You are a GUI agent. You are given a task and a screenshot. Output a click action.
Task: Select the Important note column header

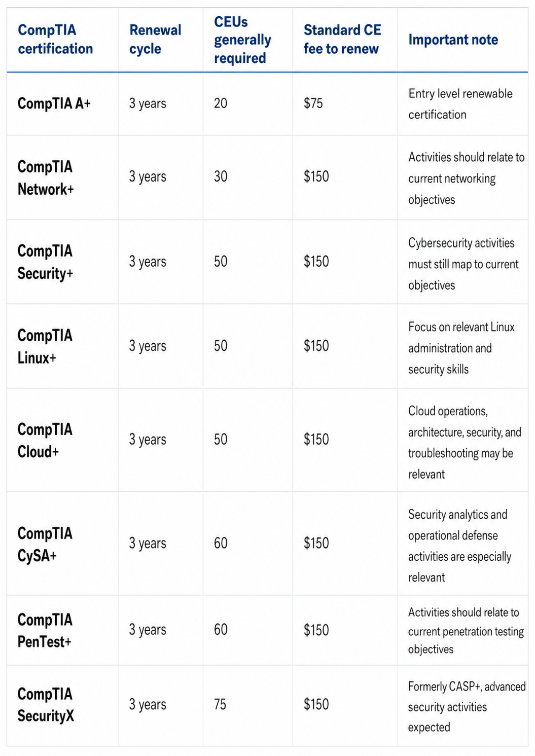[x=453, y=40]
